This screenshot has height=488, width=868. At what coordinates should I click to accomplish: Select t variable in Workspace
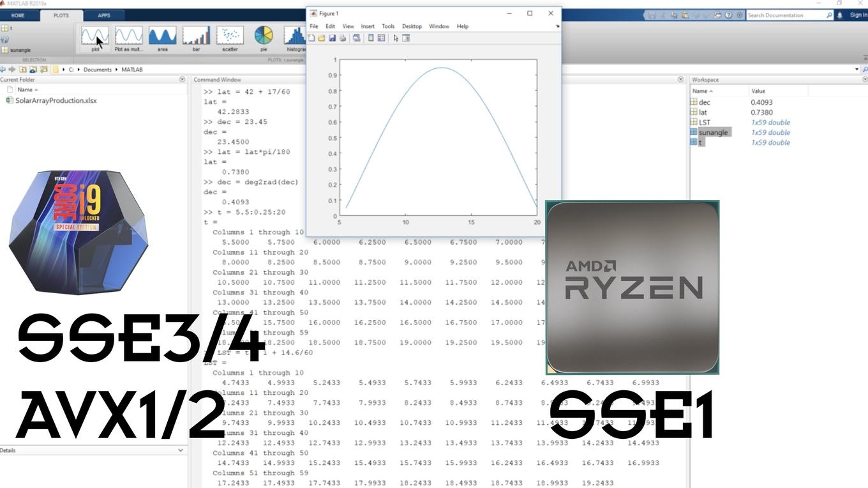coord(700,142)
